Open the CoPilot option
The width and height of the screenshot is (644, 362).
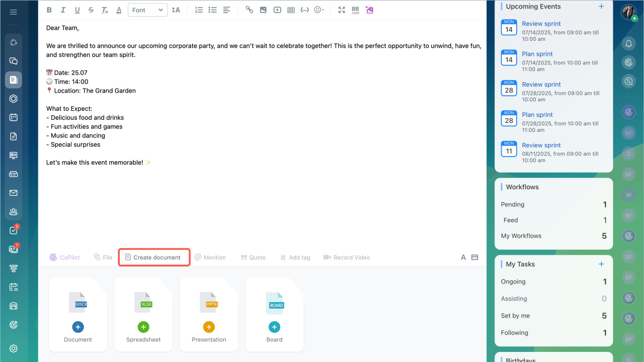click(65, 257)
